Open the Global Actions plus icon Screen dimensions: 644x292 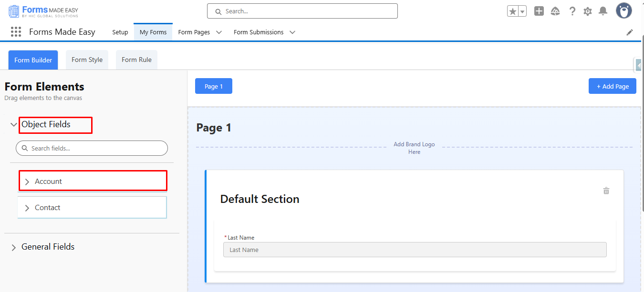[x=539, y=11]
